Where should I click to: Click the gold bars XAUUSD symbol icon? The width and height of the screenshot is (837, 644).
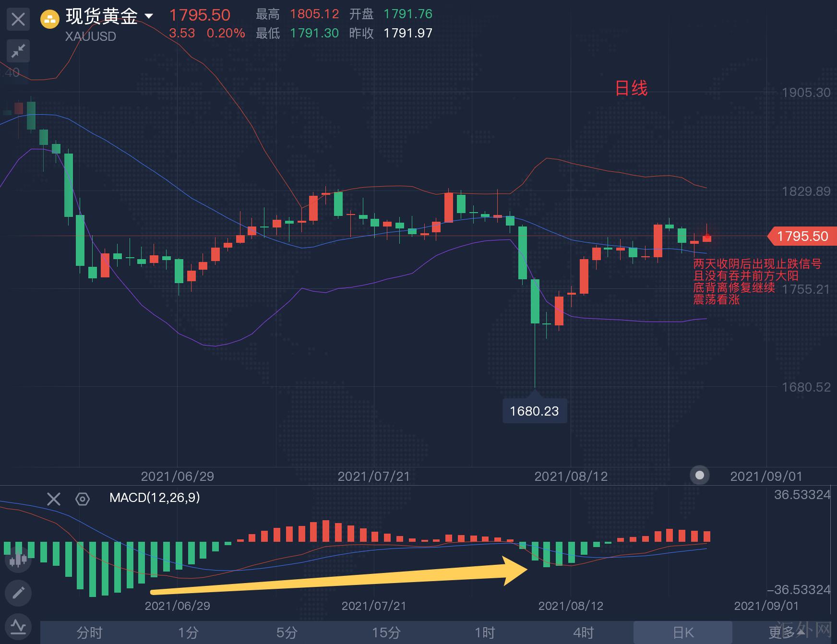click(49, 20)
